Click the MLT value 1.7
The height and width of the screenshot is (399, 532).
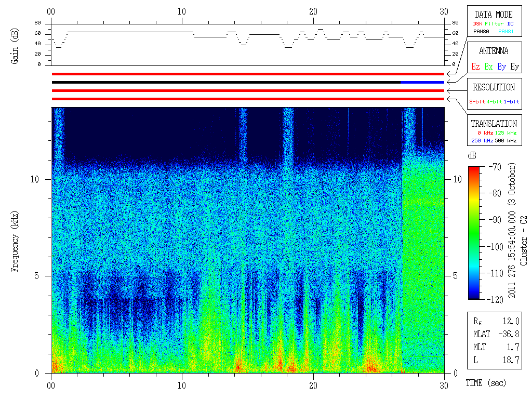click(x=513, y=347)
